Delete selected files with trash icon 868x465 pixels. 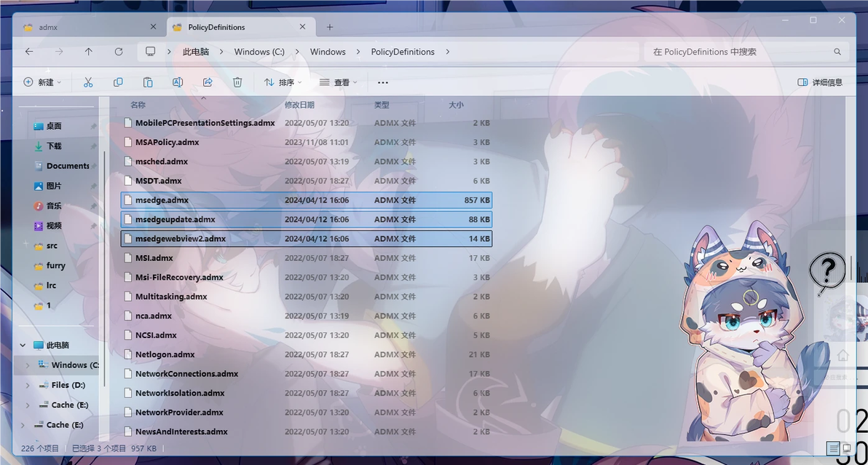pyautogui.click(x=237, y=82)
